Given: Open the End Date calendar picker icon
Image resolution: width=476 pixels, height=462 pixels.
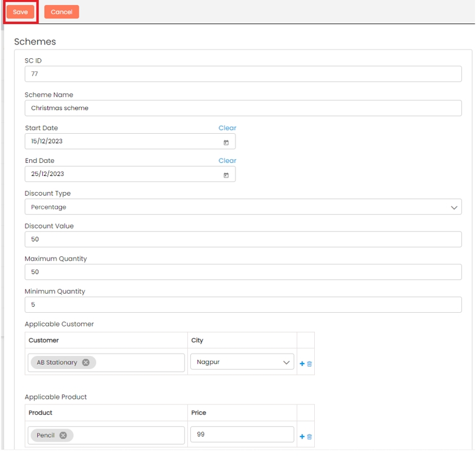Looking at the screenshot, I should [226, 175].
